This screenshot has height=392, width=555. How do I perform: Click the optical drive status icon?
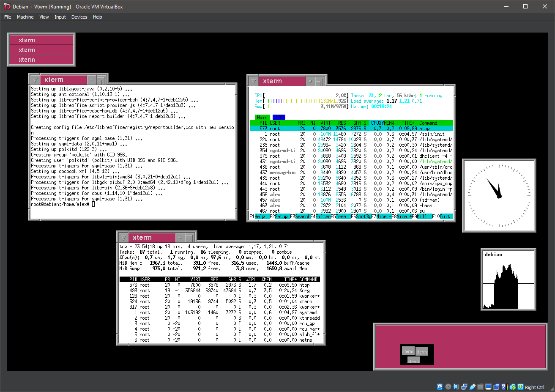pyautogui.click(x=448, y=386)
